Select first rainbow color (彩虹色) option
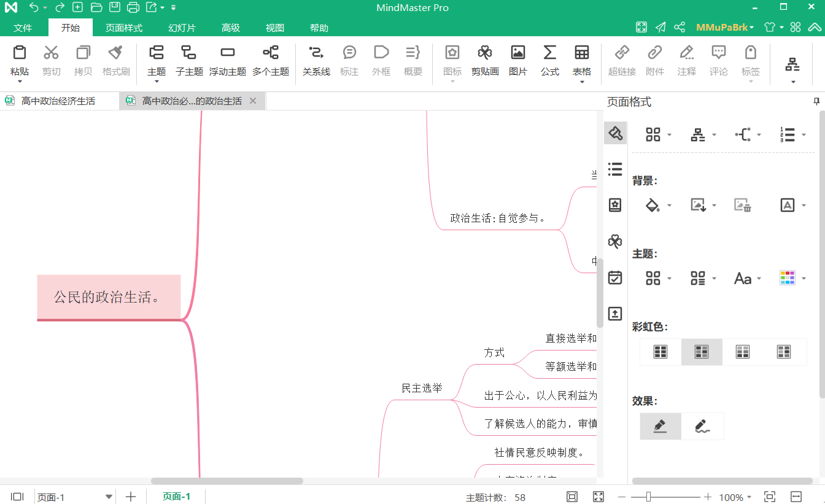This screenshot has height=504, width=825. pos(660,352)
